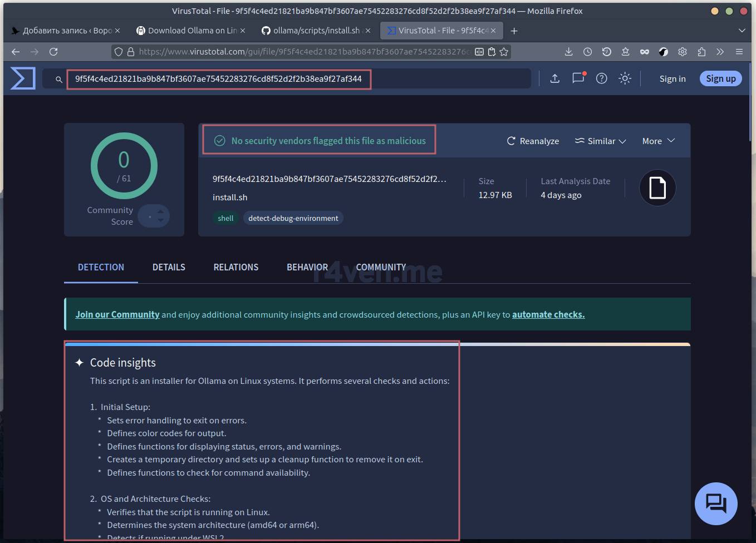Open Firefox downloads icon

[x=568, y=52]
